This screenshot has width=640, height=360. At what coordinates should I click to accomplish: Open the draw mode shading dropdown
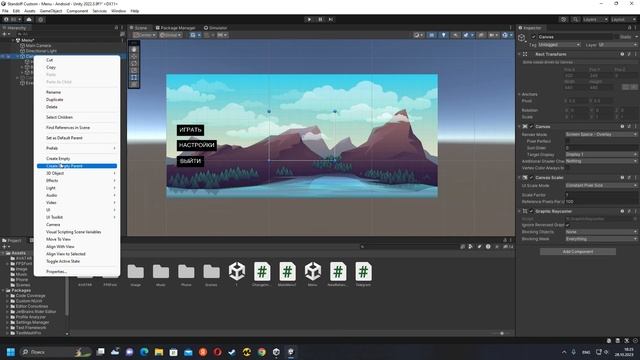pyautogui.click(x=418, y=35)
